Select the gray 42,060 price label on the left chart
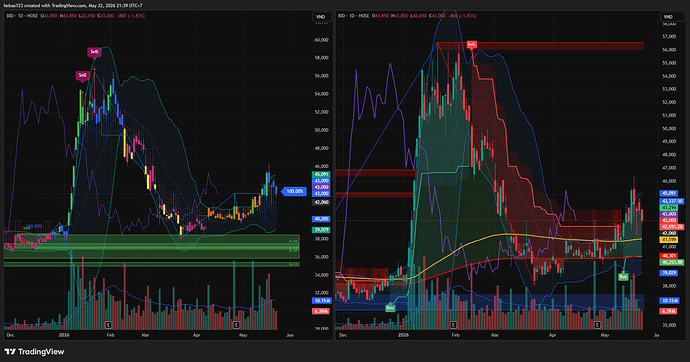The width and height of the screenshot is (690, 362). (x=321, y=202)
